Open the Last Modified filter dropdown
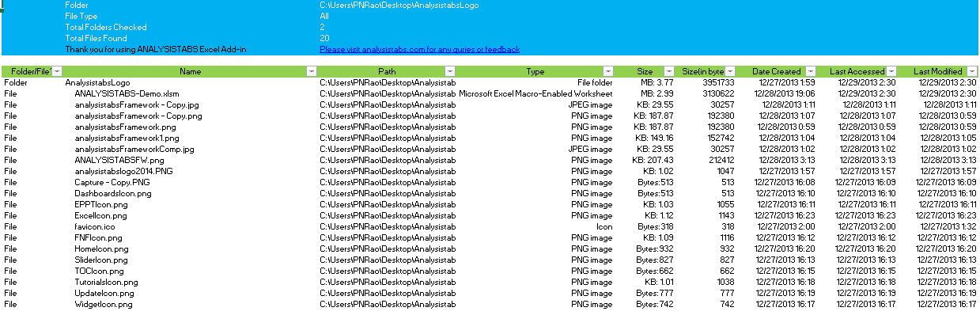 pos(972,71)
